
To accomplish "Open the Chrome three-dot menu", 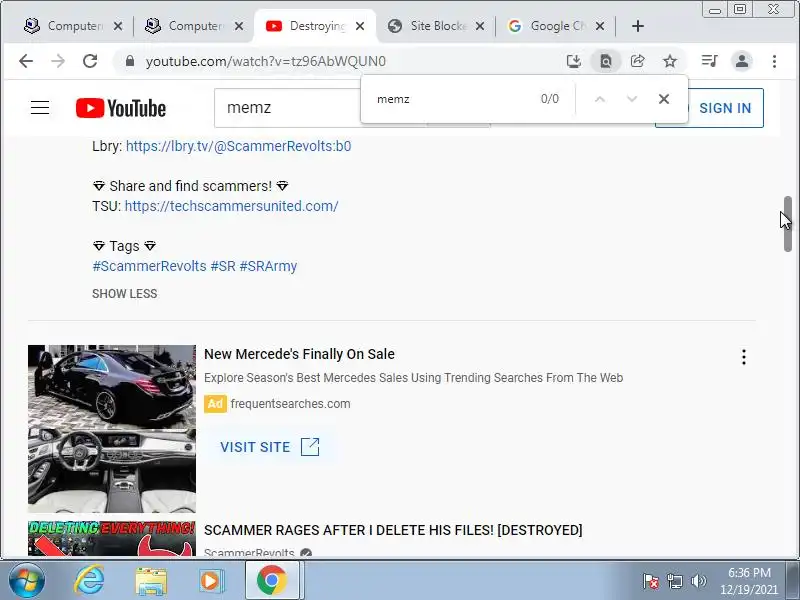I will coord(774,61).
